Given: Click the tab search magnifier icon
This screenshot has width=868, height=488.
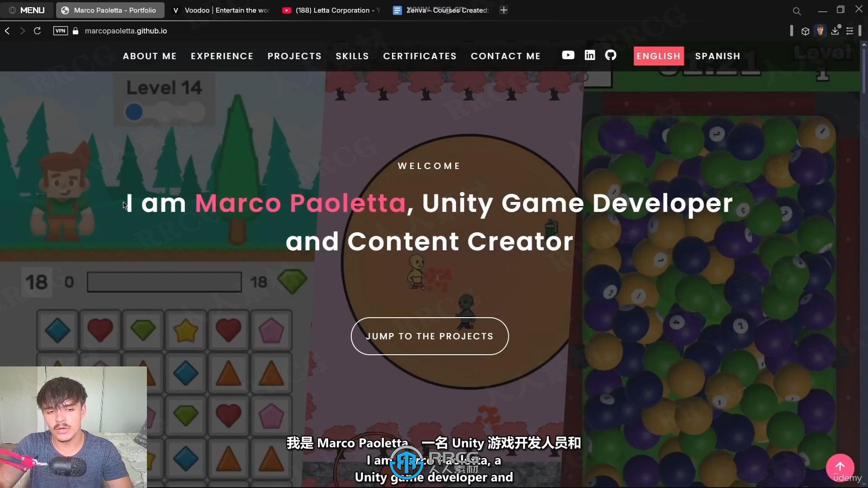Looking at the screenshot, I should [797, 11].
